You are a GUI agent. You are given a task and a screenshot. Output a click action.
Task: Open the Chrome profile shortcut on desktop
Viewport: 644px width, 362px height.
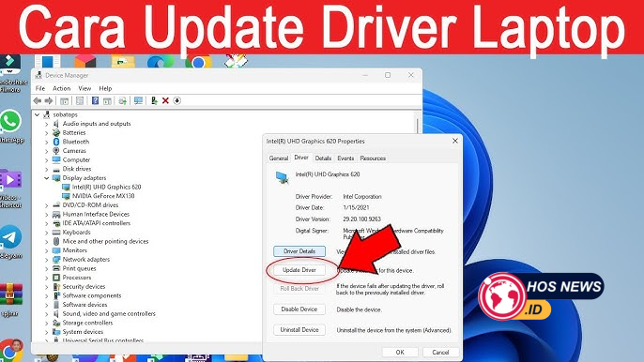11,350
